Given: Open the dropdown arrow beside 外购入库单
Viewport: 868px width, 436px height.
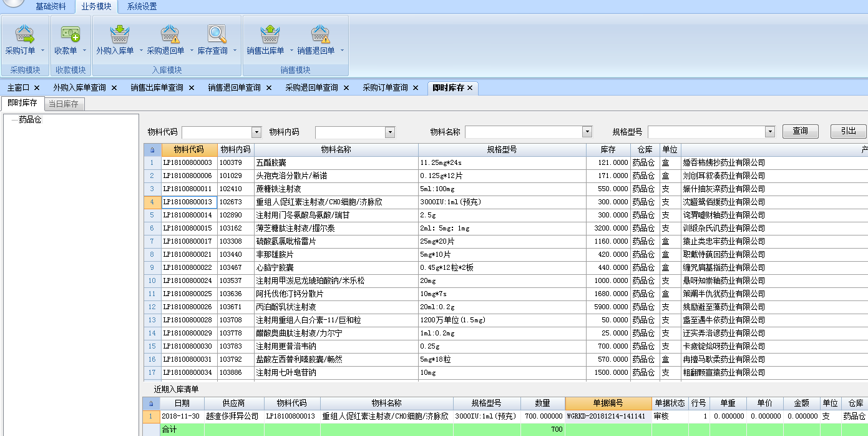Looking at the screenshot, I should [140, 51].
